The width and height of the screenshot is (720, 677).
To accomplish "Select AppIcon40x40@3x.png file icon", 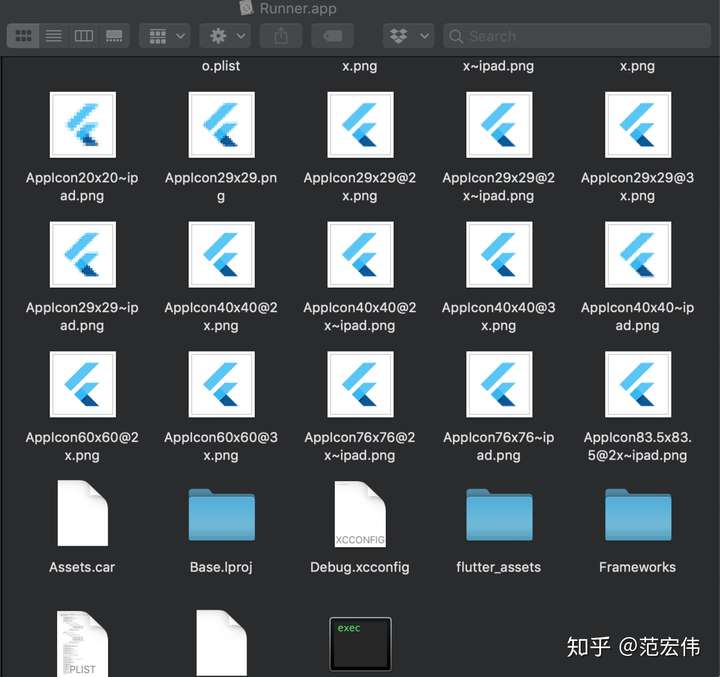I will (x=499, y=254).
